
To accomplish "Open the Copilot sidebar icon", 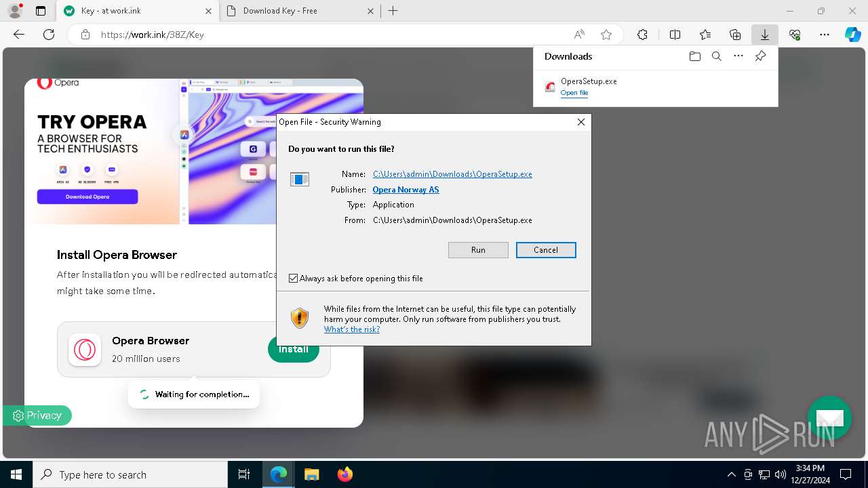I will [852, 35].
